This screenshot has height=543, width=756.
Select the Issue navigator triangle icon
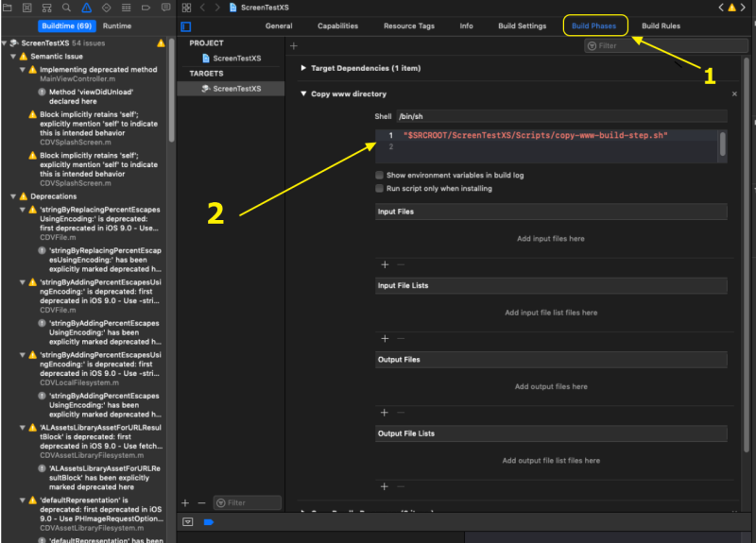tap(86, 8)
